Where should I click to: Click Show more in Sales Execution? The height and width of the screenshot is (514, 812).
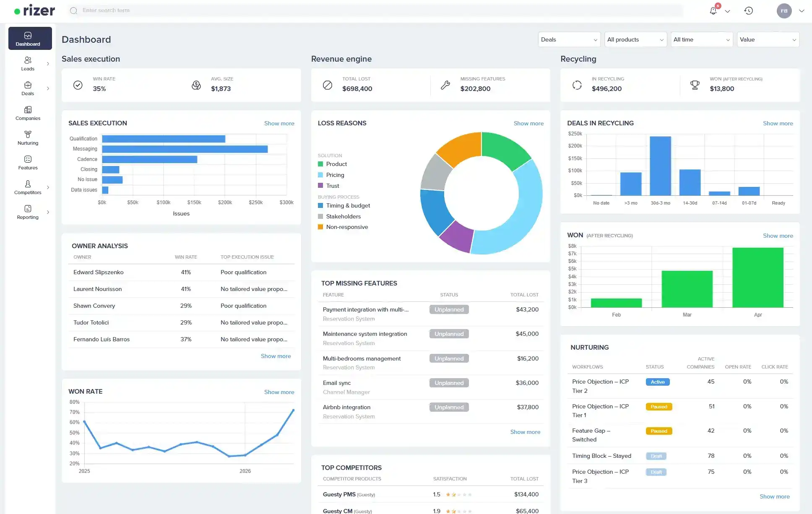click(x=279, y=123)
